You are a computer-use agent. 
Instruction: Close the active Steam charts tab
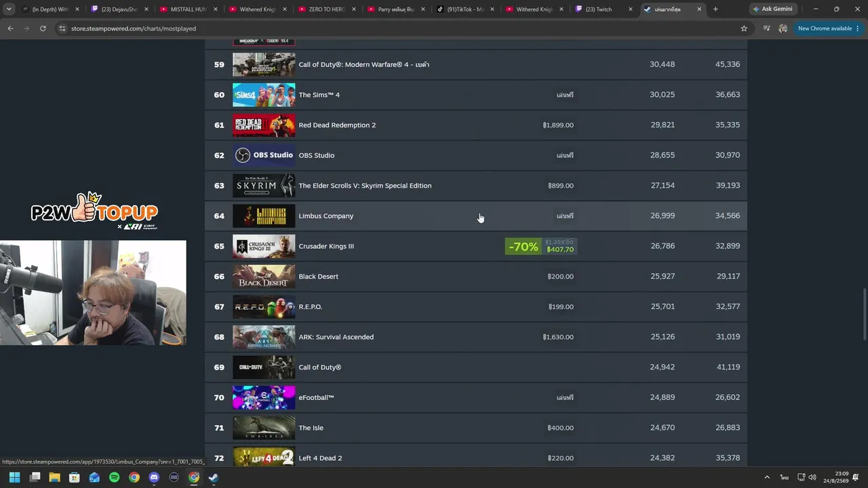[699, 9]
